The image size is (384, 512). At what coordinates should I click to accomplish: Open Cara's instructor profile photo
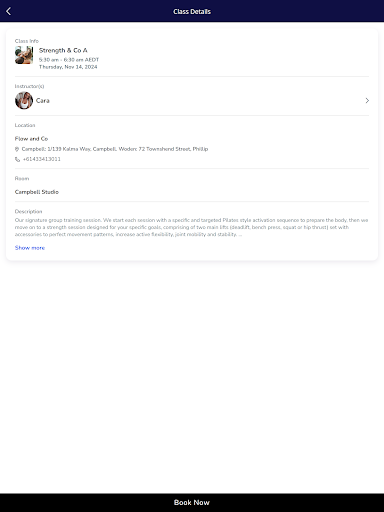coord(24,100)
